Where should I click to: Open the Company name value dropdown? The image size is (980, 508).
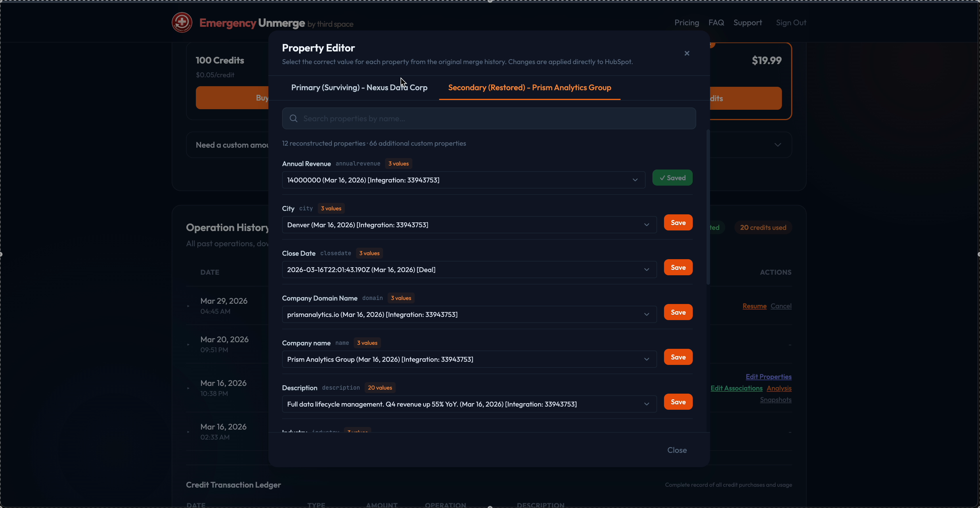[x=469, y=359]
